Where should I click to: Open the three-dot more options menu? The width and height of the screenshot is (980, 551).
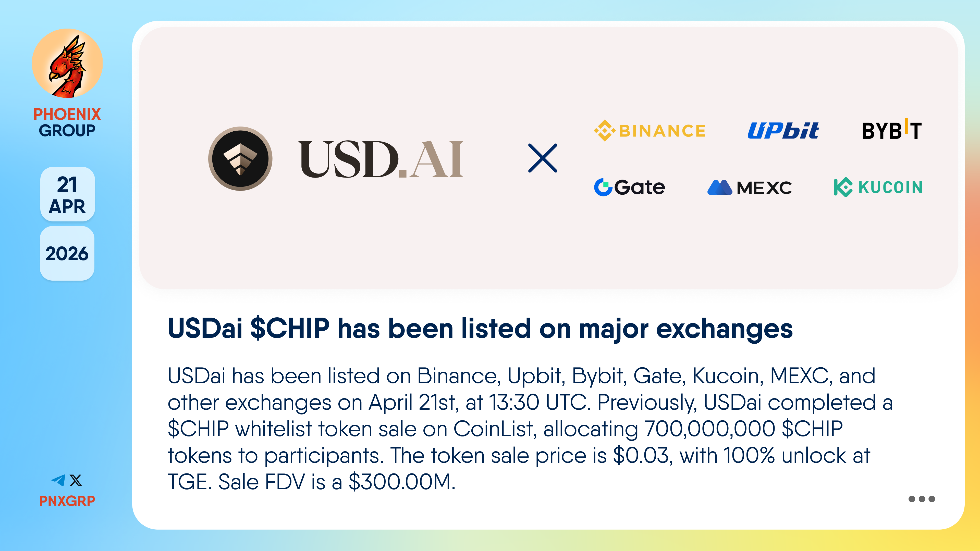point(921,499)
